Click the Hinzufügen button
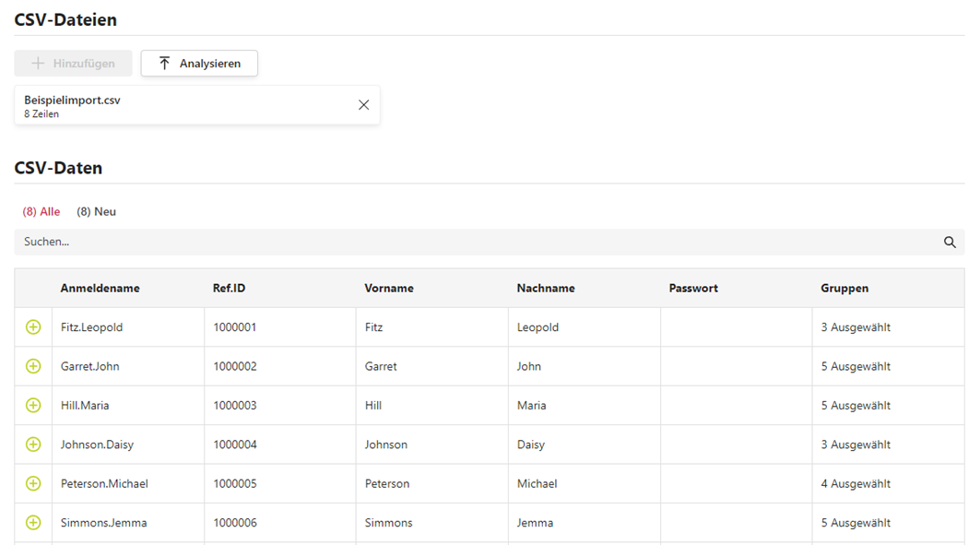The width and height of the screenshot is (980, 545). coord(73,64)
